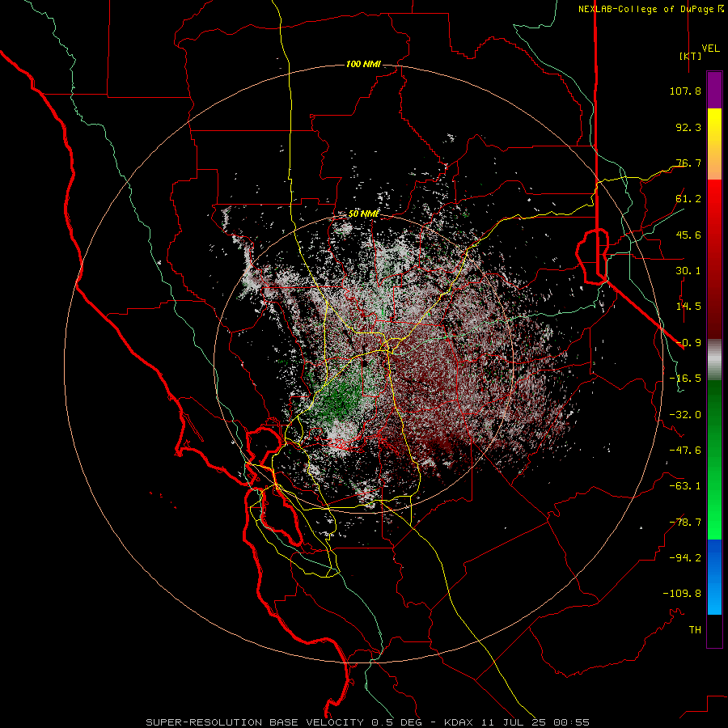Click the 92.3 velocity scale value
The height and width of the screenshot is (728, 728).
pos(688,127)
